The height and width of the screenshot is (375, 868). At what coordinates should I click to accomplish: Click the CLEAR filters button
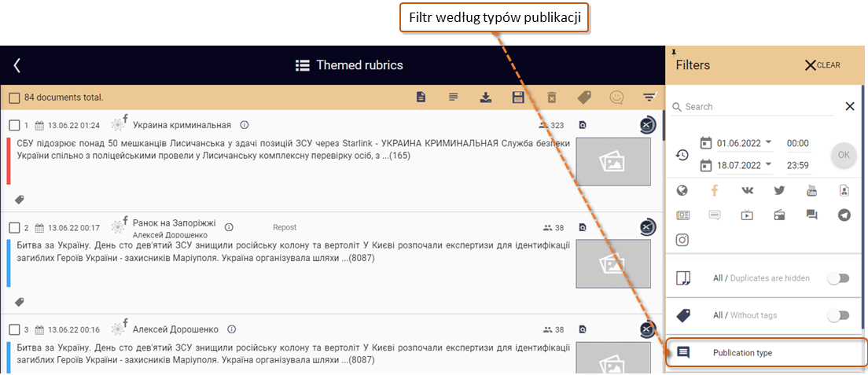[822, 65]
